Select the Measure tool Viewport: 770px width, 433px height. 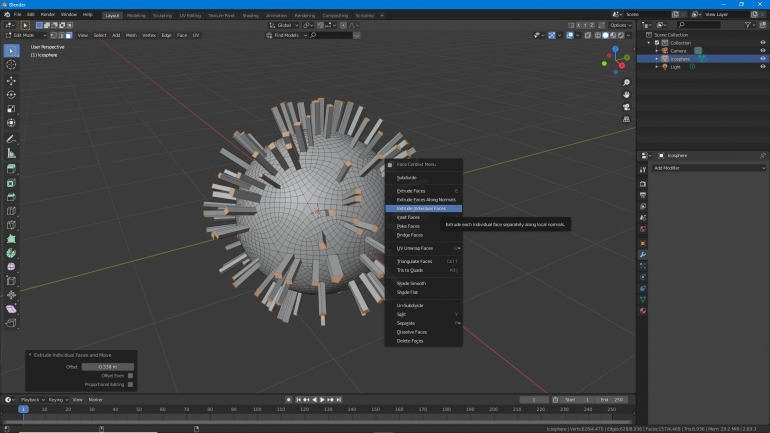click(11, 154)
